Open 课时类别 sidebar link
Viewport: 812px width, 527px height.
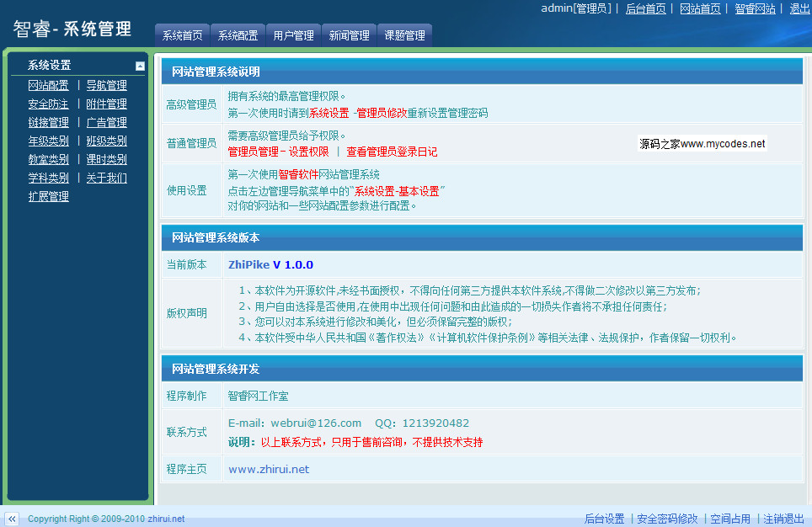click(107, 159)
